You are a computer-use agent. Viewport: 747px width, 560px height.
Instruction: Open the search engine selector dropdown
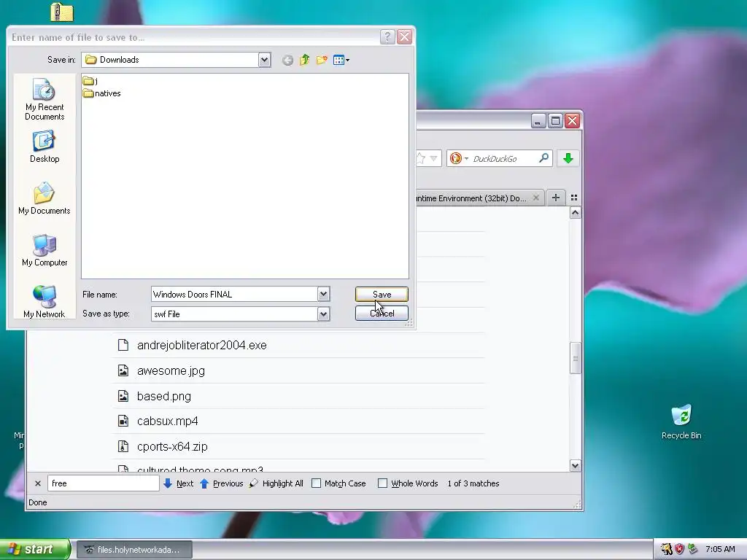tap(460, 158)
